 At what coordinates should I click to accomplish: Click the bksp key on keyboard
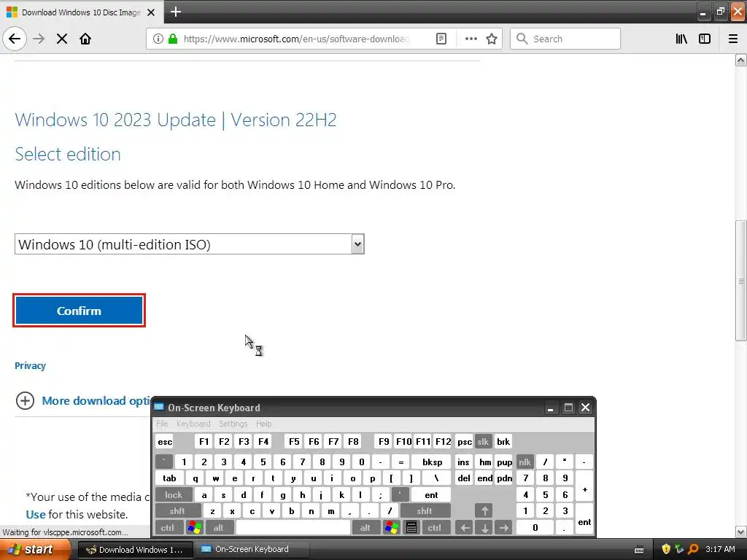point(432,462)
